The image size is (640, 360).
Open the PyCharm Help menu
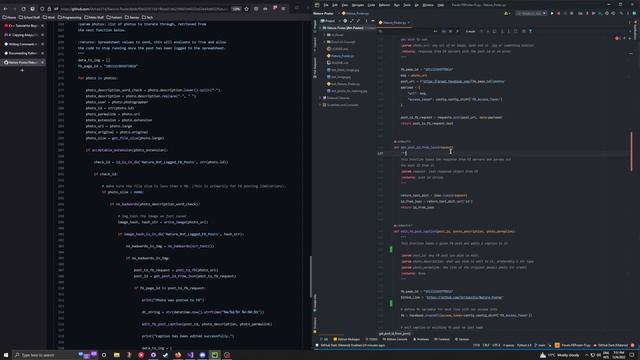tap(441, 5)
